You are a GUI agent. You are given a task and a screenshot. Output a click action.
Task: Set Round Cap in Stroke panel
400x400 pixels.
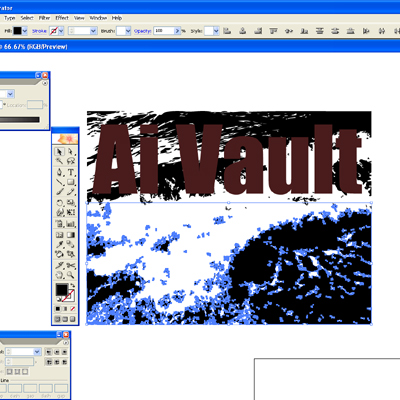pos(57,352)
